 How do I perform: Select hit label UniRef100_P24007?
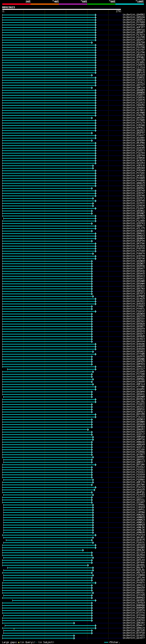(134, 135)
